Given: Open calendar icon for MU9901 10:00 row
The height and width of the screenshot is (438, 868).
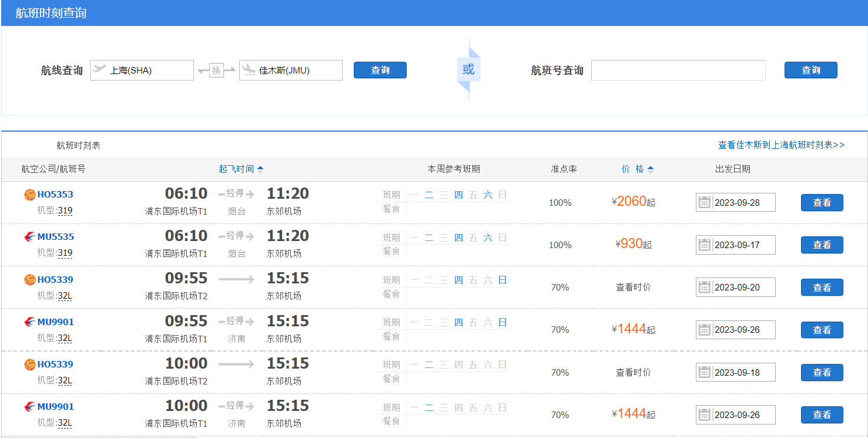Looking at the screenshot, I should pos(705,414).
